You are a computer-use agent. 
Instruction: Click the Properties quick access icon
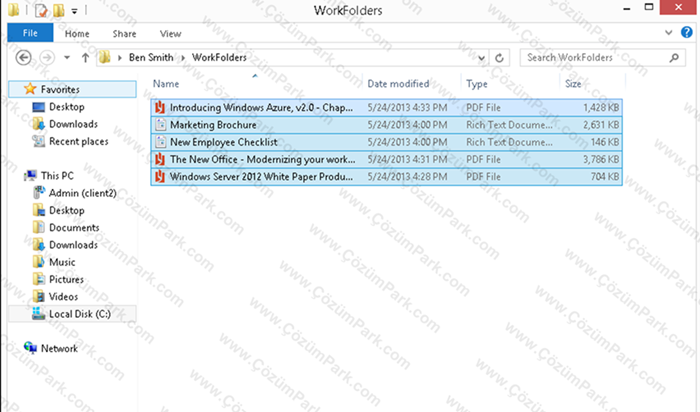coord(41,10)
